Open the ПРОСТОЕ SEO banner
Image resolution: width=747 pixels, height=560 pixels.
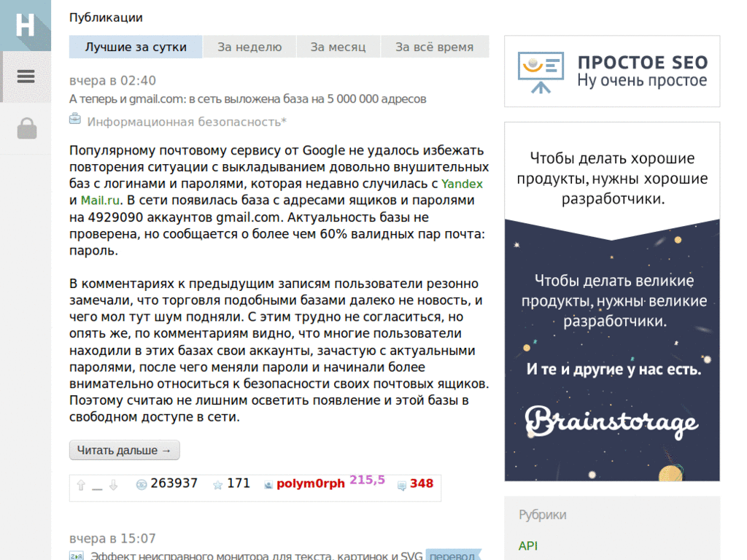pyautogui.click(x=612, y=71)
